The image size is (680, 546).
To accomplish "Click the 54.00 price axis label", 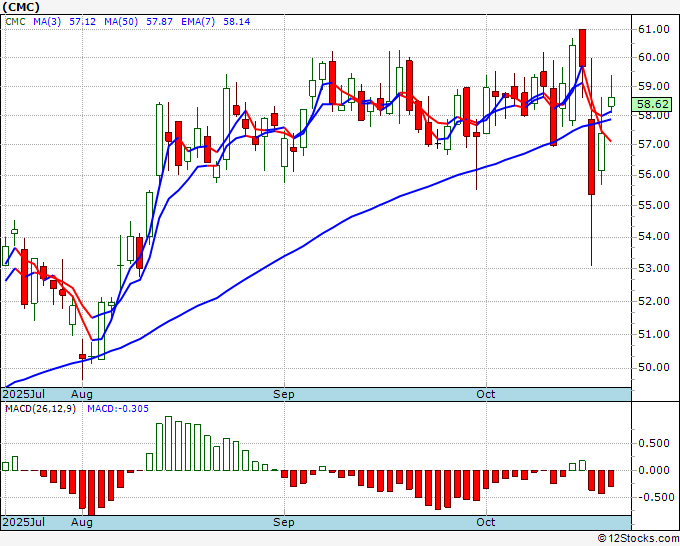I will coord(654,236).
